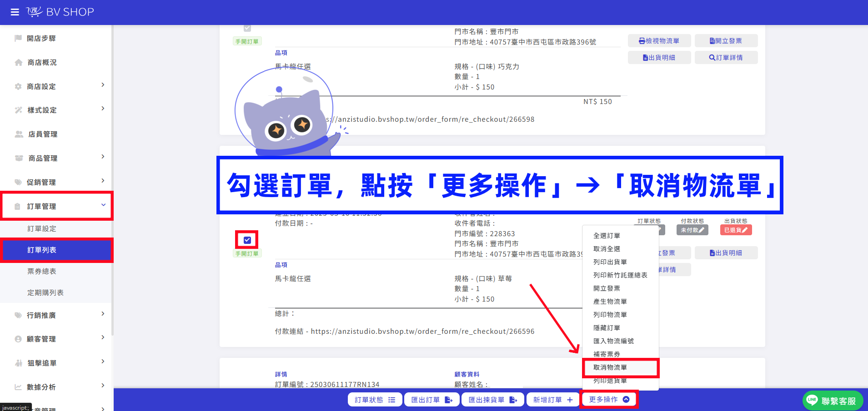Click the 訂單管理 clipboard icon
The width and height of the screenshot is (868, 411).
coord(17,206)
